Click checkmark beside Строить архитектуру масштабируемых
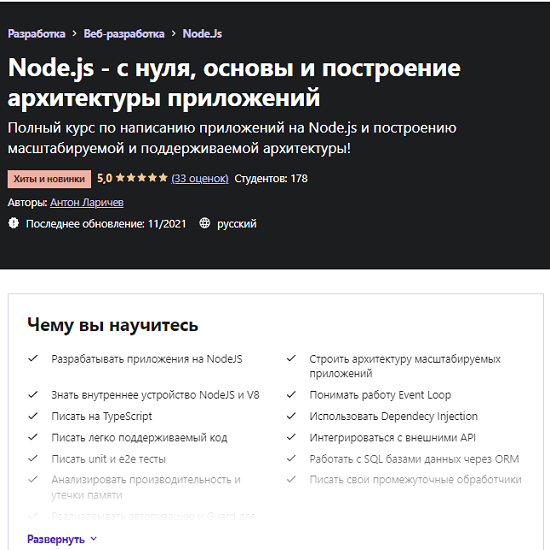Image resolution: width=550 pixels, height=550 pixels. (291, 358)
